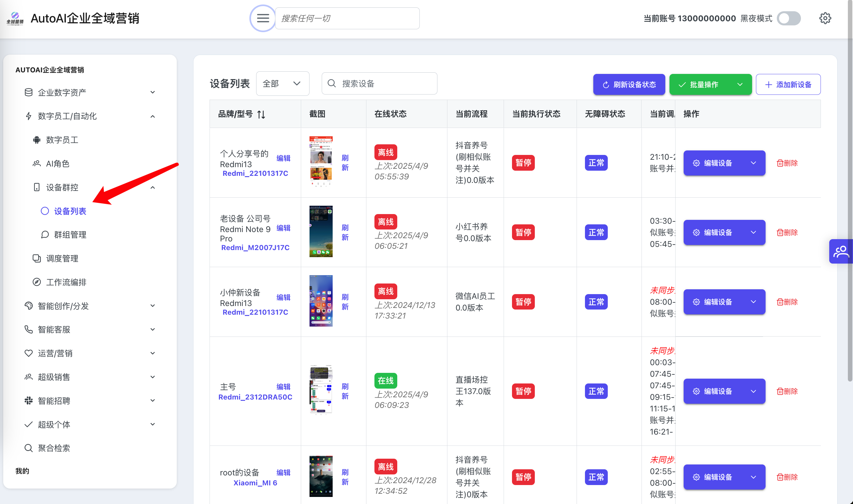Click the page vertical scrollbar

[x=850, y=190]
